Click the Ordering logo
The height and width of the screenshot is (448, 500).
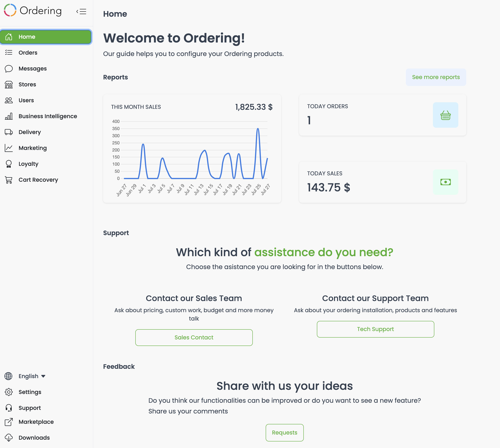pyautogui.click(x=33, y=11)
